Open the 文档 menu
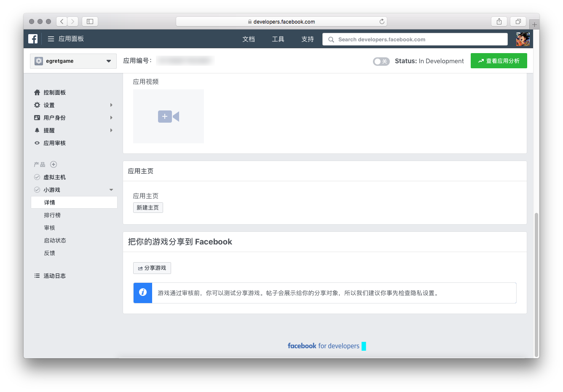Screen dimensions: 563x392 (x=249, y=39)
